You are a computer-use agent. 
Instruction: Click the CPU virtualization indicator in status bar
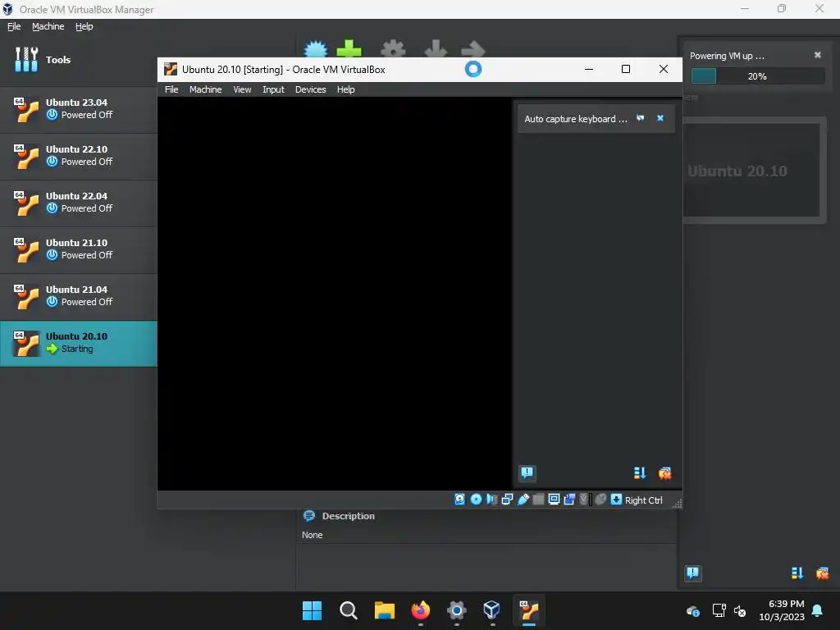(585, 500)
